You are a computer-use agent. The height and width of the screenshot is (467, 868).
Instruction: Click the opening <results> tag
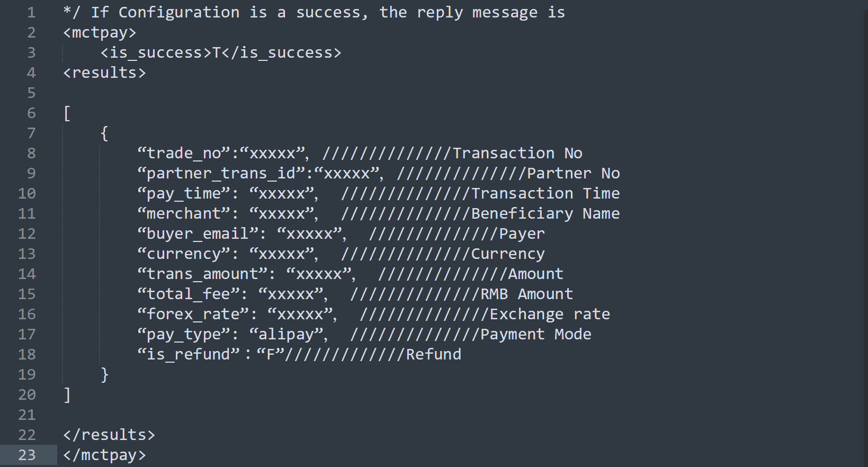pyautogui.click(x=104, y=73)
